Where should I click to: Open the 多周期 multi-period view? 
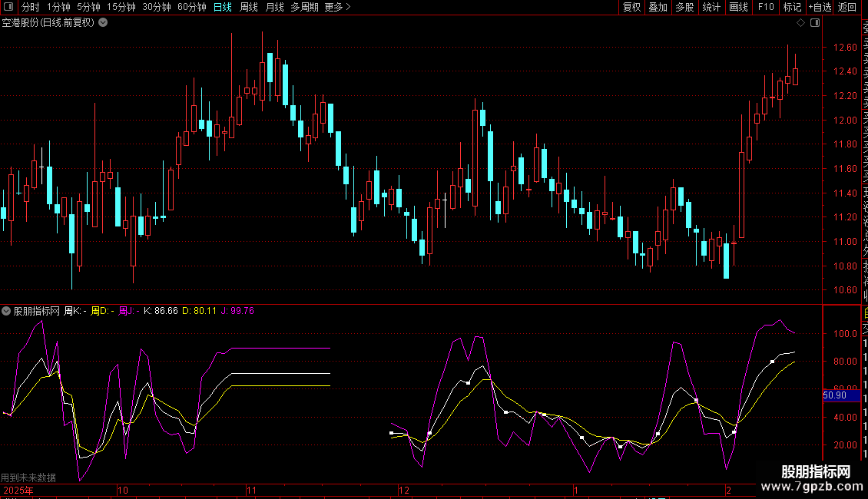click(304, 7)
